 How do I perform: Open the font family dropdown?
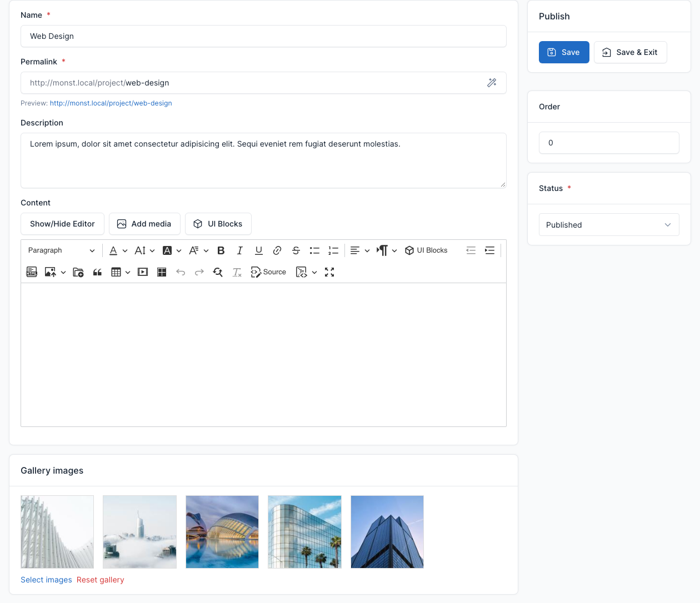click(198, 250)
